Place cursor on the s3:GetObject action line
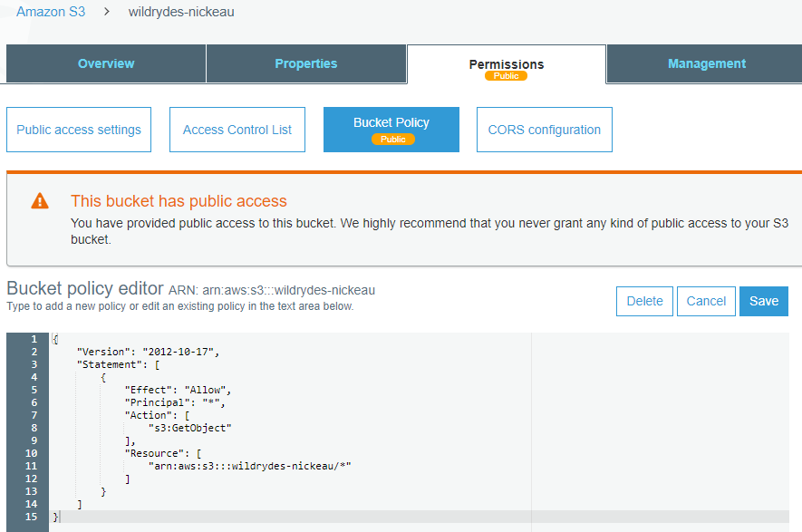 [190, 428]
